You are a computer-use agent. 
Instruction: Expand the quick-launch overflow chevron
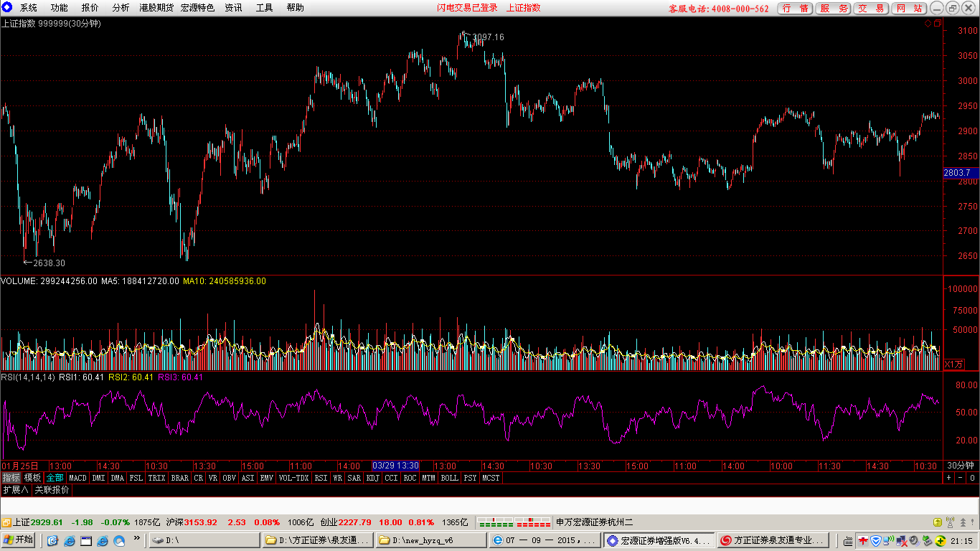pyautogui.click(x=137, y=538)
